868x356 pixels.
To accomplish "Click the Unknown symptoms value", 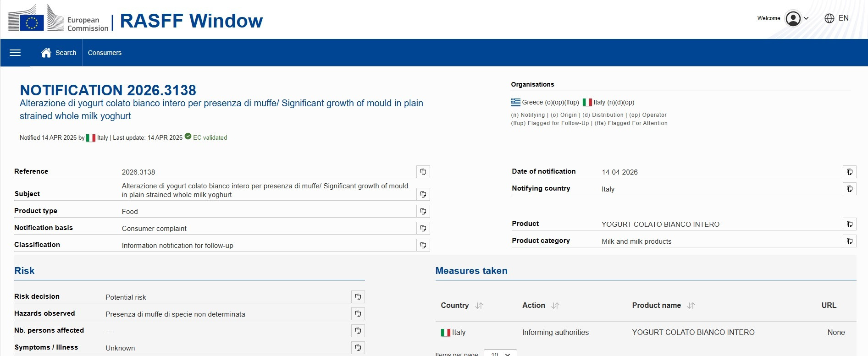I will tap(120, 348).
